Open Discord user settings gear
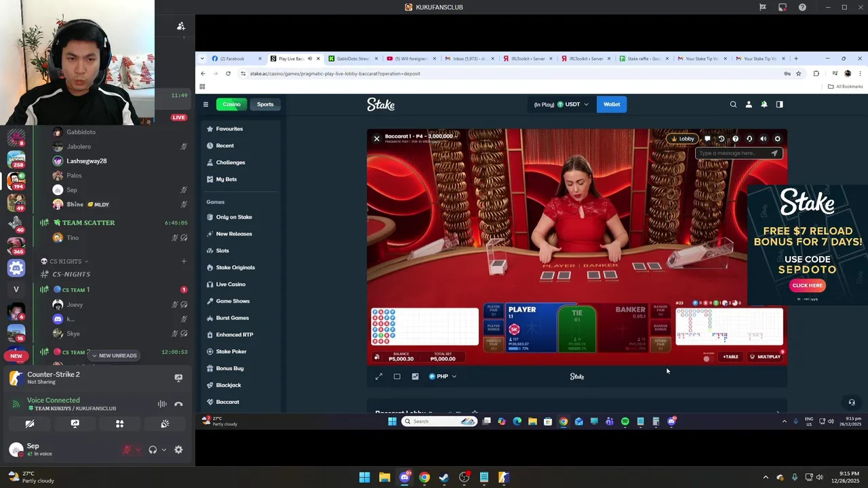The width and height of the screenshot is (868, 488). click(x=178, y=449)
